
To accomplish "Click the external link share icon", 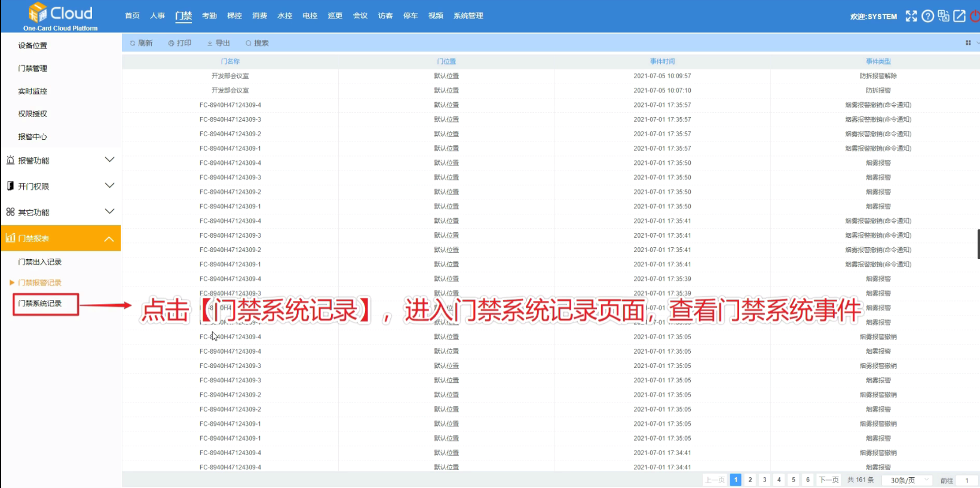I will click(960, 16).
